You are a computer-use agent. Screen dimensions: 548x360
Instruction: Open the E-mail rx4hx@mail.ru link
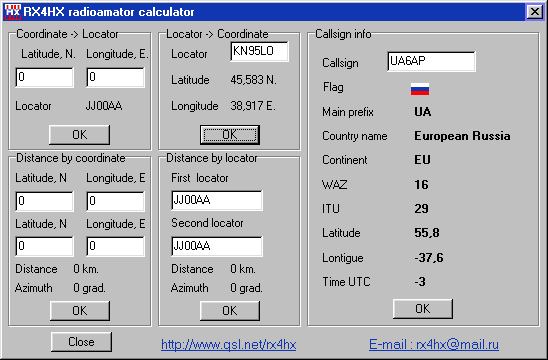(x=434, y=345)
